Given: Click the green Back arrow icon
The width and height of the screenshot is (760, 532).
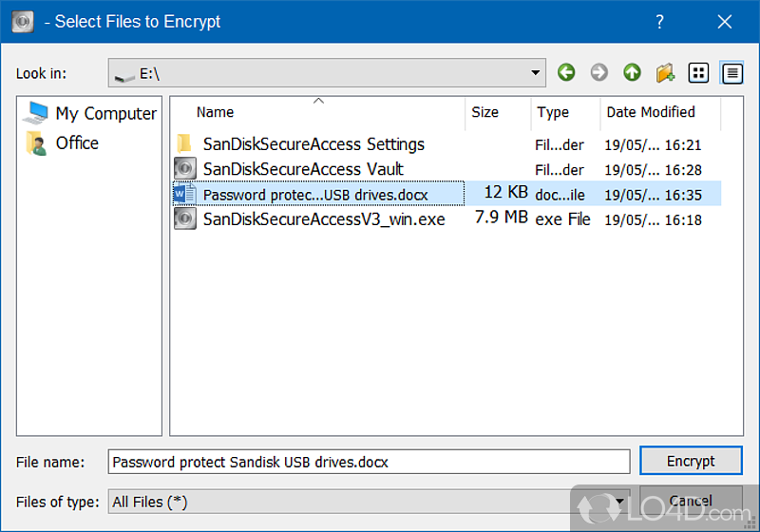Looking at the screenshot, I should [566, 72].
